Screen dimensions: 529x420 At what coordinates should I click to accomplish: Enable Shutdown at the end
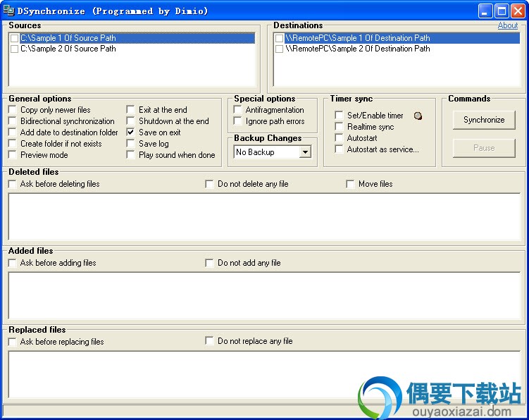(x=130, y=121)
